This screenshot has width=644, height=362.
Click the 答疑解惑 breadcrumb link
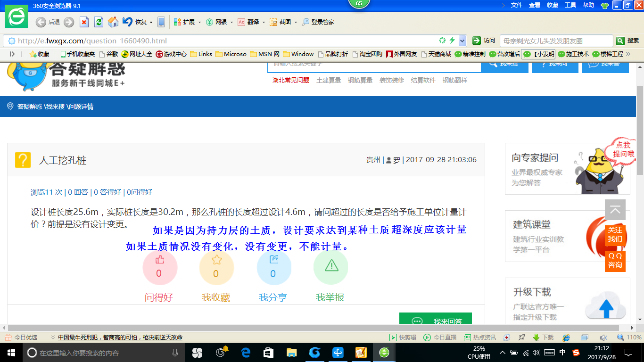[x=30, y=107]
